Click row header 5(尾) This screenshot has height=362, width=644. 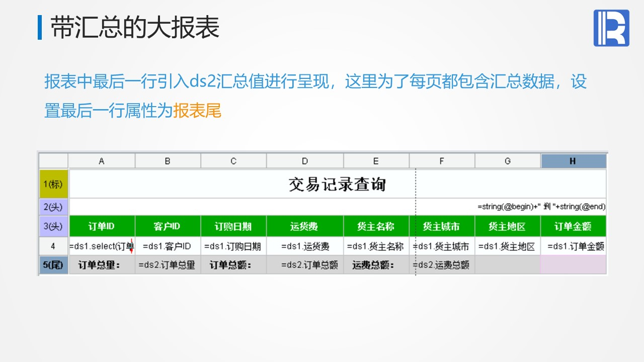click(x=53, y=265)
